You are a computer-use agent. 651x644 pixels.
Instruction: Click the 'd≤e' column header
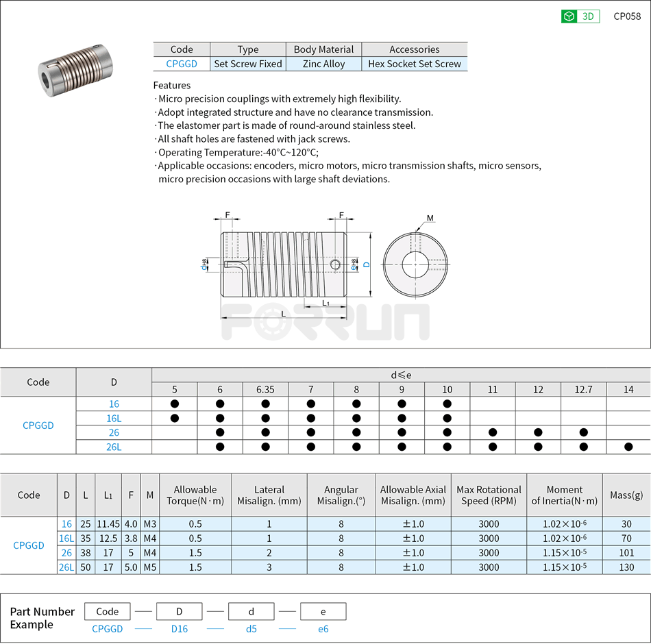point(401,375)
